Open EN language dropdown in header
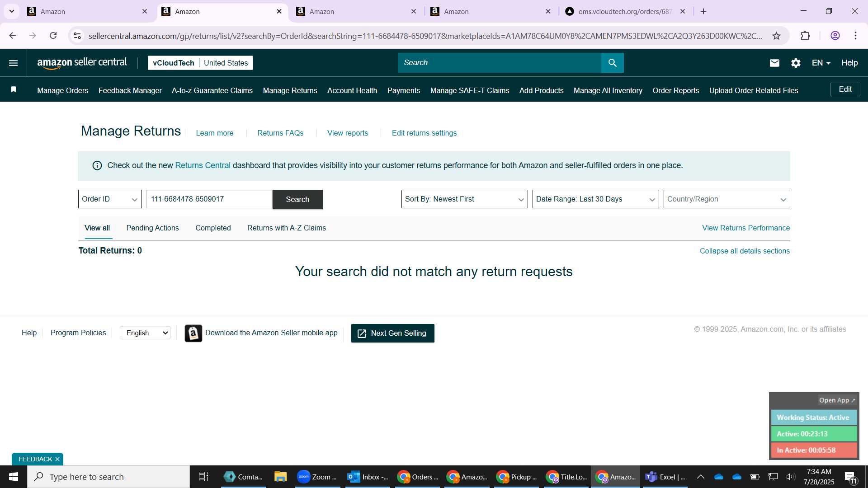This screenshot has height=488, width=868. (821, 63)
